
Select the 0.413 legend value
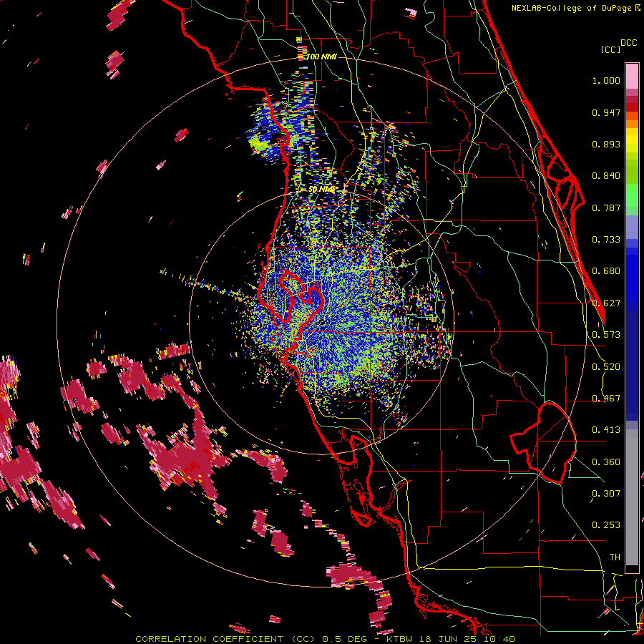click(606, 430)
